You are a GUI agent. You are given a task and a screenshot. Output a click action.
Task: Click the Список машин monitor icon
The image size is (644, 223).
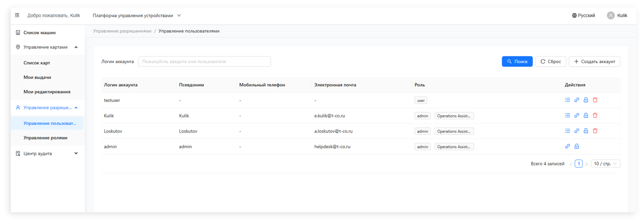tap(18, 32)
